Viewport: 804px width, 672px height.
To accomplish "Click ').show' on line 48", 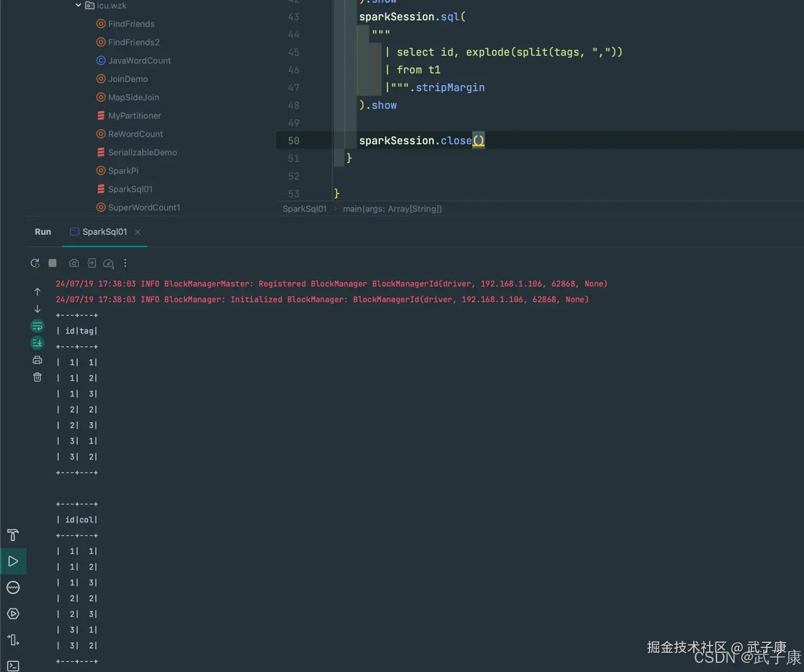I will (378, 105).
